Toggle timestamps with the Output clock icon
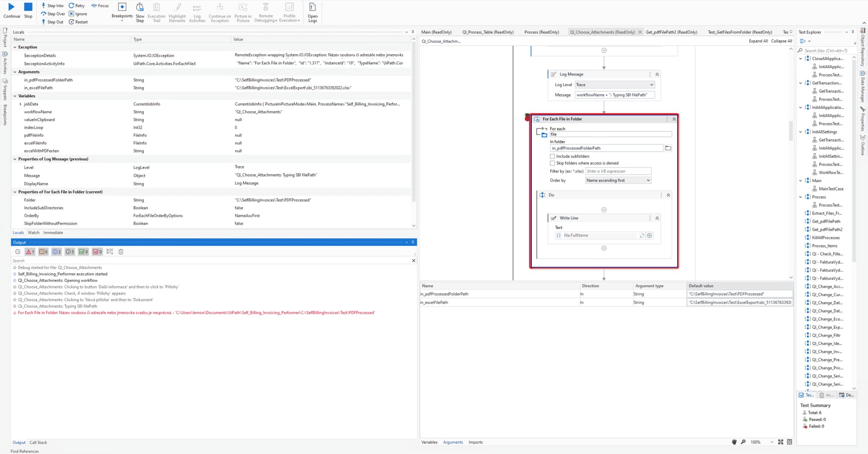Screen dimensions: 868x454 (x=18, y=252)
